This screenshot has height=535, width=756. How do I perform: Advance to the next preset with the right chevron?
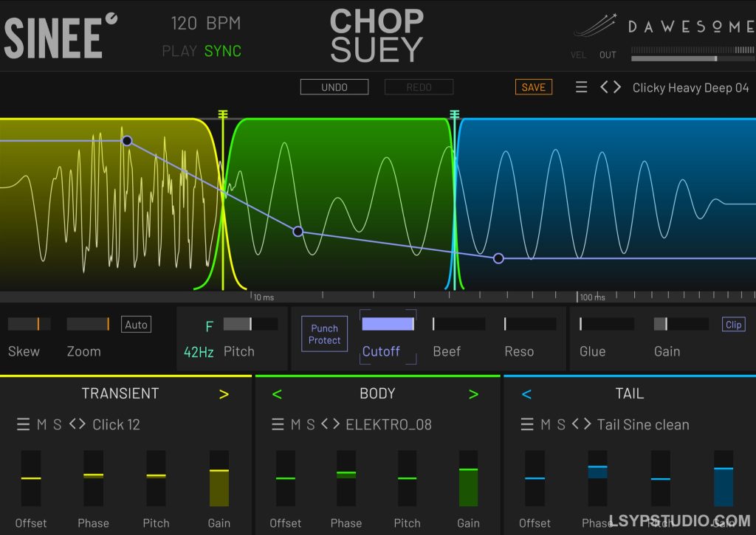(618, 87)
